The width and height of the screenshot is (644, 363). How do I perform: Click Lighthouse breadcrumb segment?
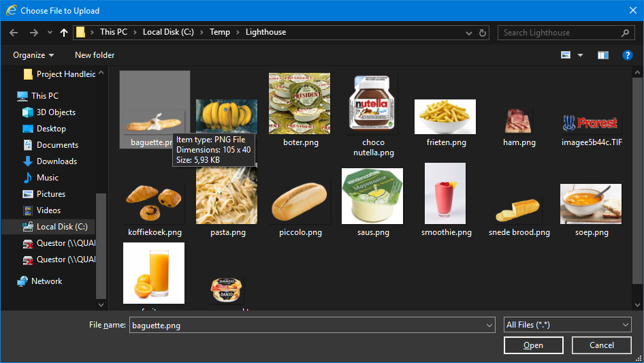click(x=265, y=32)
